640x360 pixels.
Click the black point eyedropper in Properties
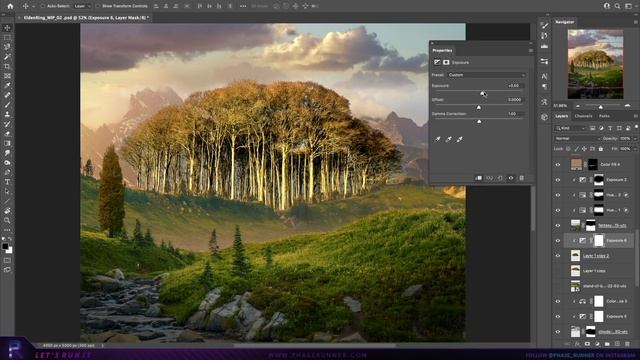click(x=438, y=139)
